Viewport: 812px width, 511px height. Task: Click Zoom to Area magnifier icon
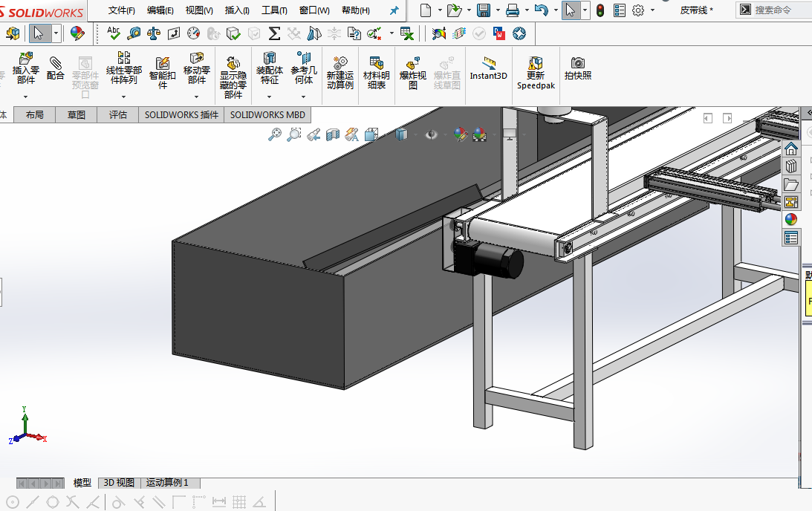[x=293, y=135]
